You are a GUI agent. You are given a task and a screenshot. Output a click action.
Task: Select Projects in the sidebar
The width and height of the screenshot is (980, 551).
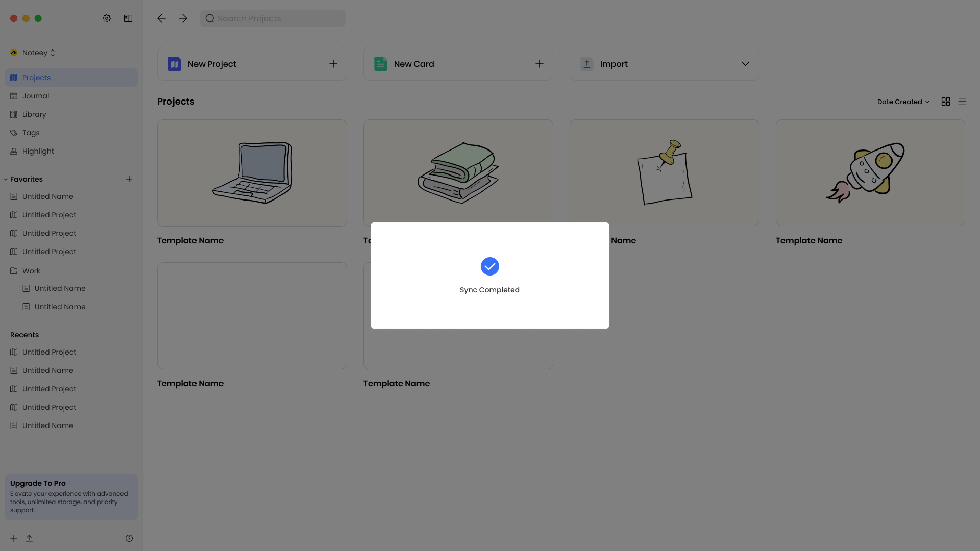click(x=71, y=78)
